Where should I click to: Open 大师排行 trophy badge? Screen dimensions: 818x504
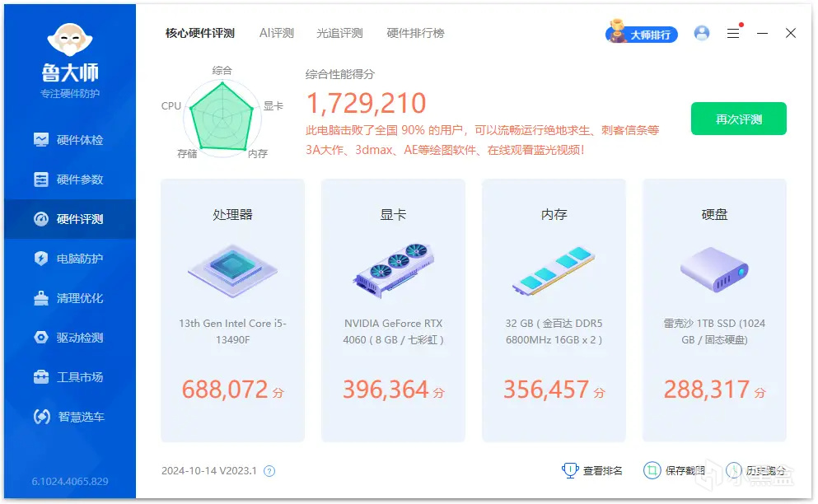tap(641, 32)
